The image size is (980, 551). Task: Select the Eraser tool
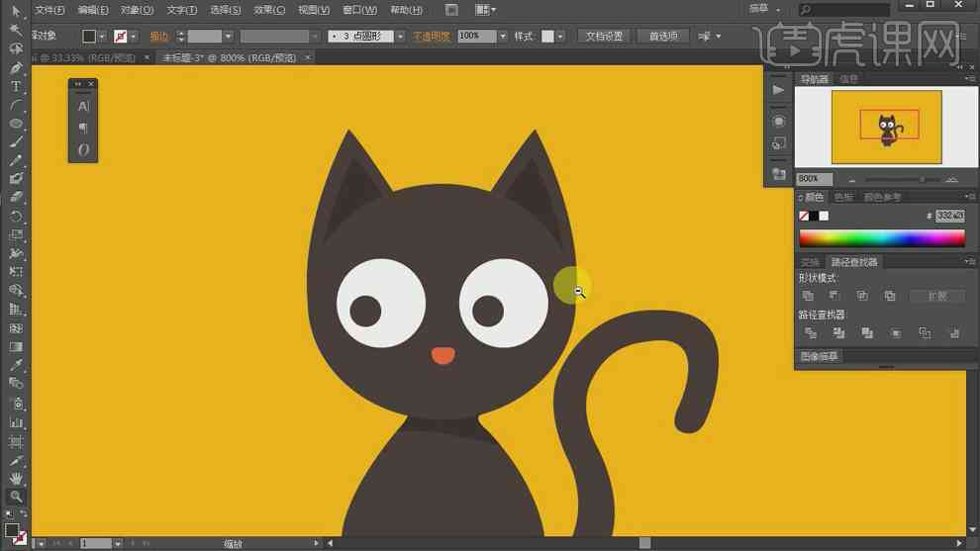pos(16,198)
